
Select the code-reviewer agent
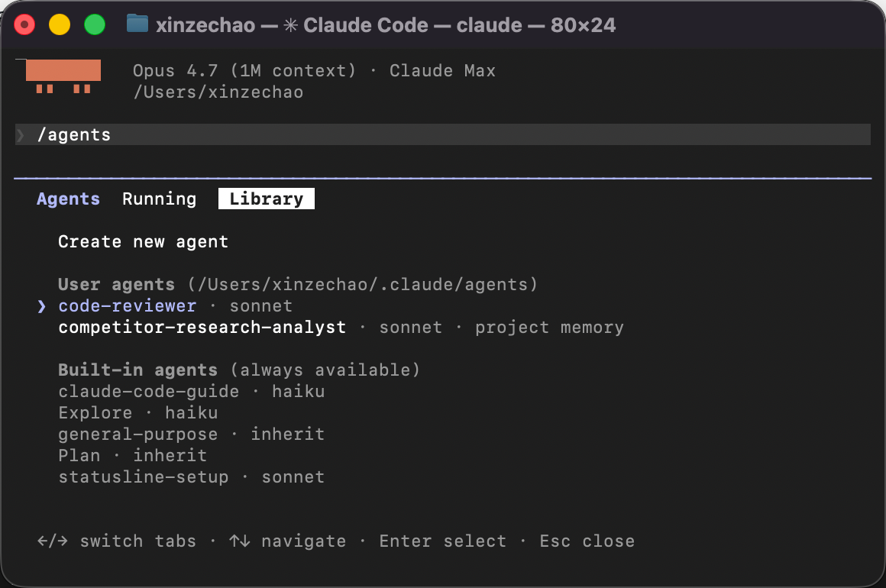[127, 306]
